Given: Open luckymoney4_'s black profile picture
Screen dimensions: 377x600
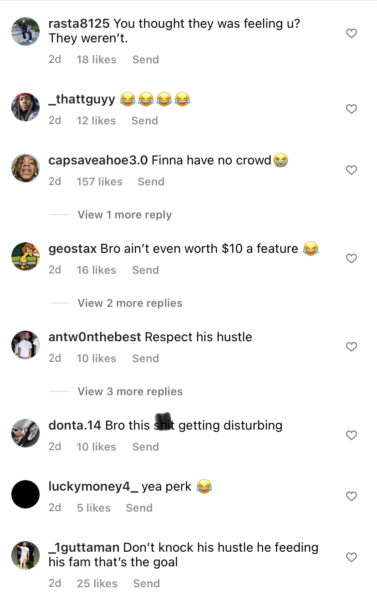Looking at the screenshot, I should (x=25, y=494).
